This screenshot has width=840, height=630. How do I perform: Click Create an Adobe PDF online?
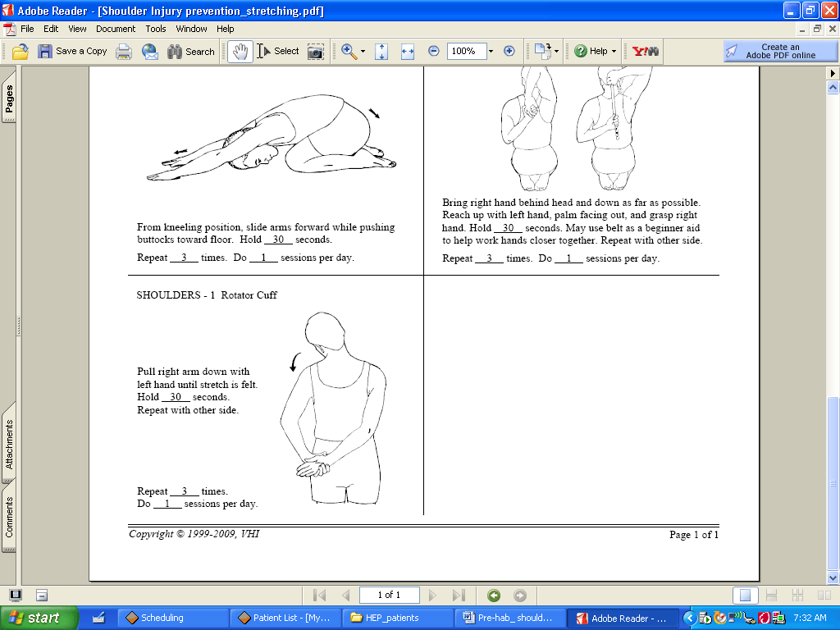click(x=780, y=52)
